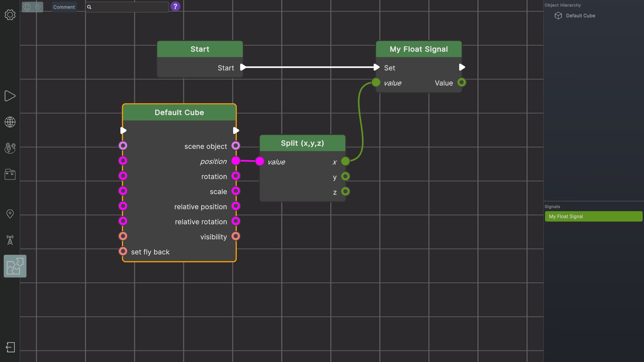Click Default Cube input execution arrow
This screenshot has height=362, width=644.
pyautogui.click(x=123, y=130)
